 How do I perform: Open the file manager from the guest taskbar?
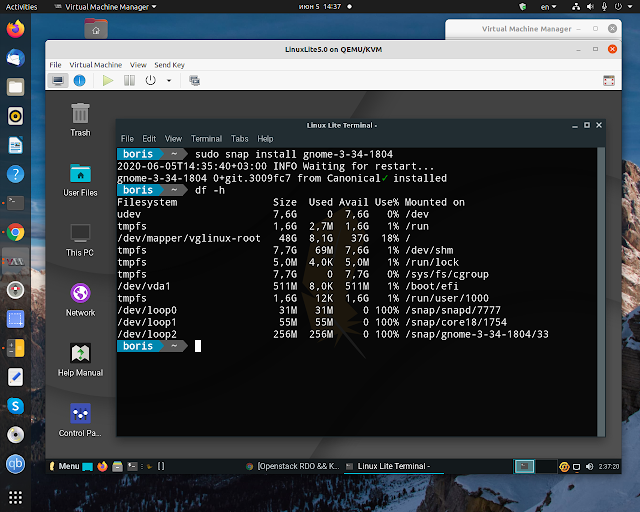[x=118, y=466]
